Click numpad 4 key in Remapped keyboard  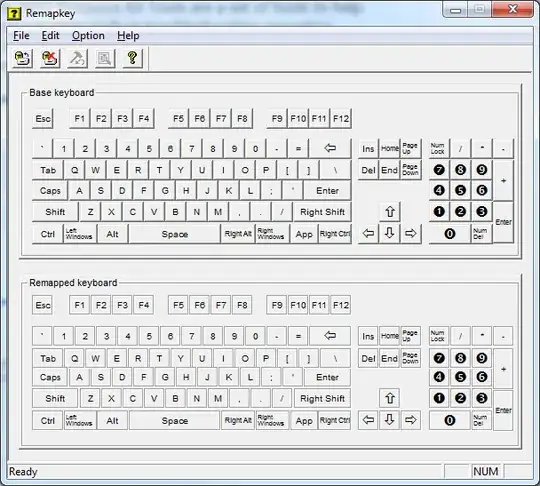pos(439,377)
